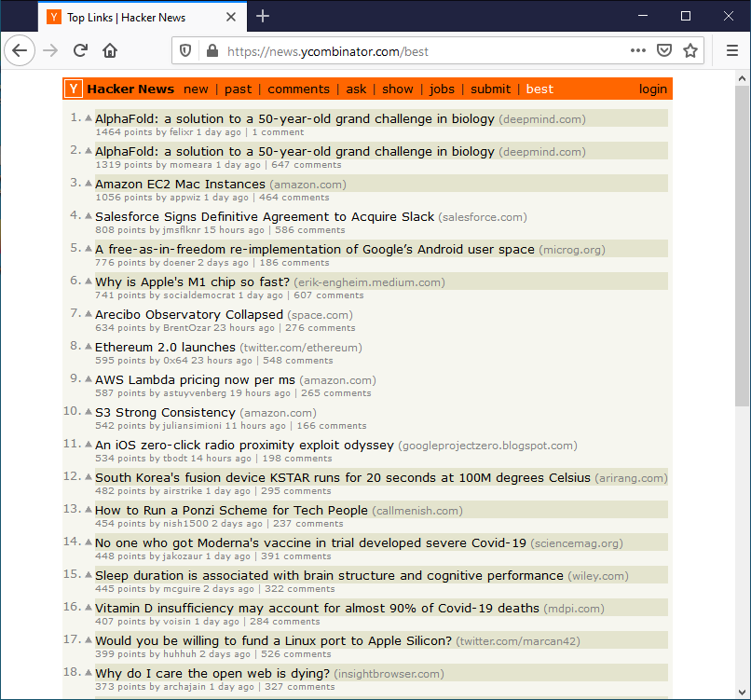Upvote S3 Strong Consistency story
The height and width of the screenshot is (700, 751).
[x=89, y=411]
